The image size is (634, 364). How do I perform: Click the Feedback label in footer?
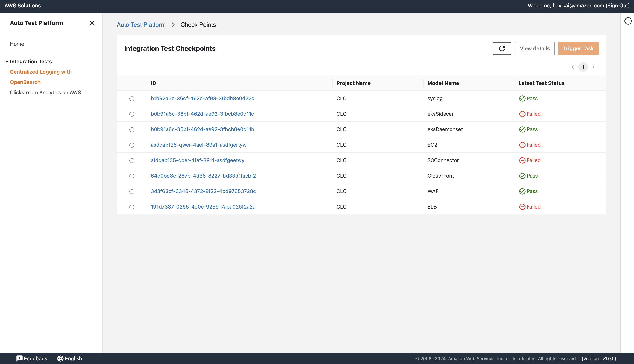click(36, 358)
